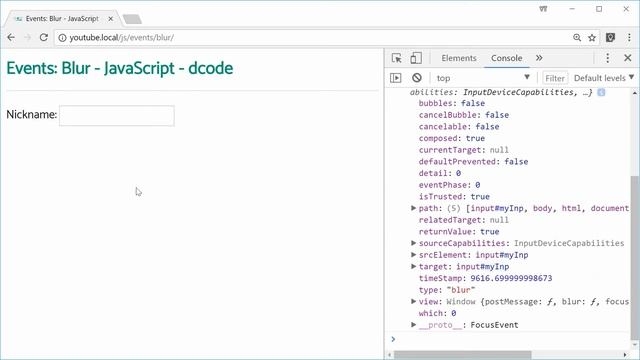The width and height of the screenshot is (640, 360).
Task: Click the detail: 0 property
Action: (440, 173)
